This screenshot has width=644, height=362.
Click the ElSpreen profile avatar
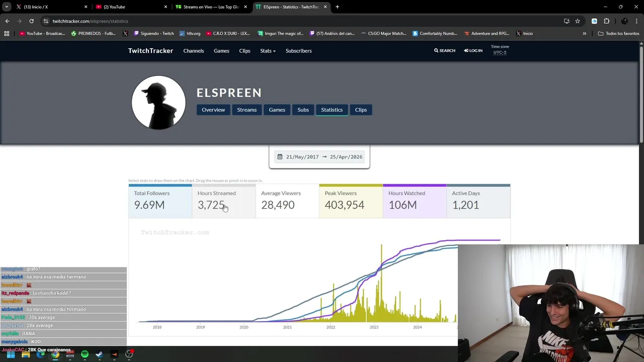[158, 103]
